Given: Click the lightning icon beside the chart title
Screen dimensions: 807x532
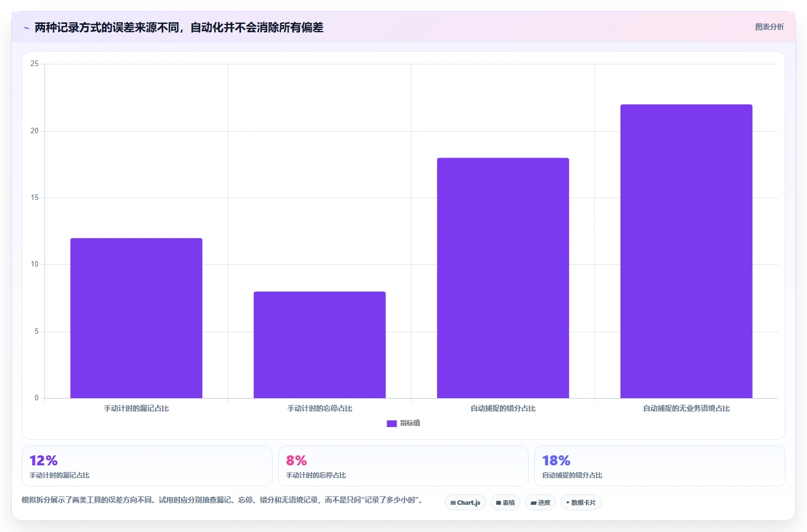Looking at the screenshot, I should (26, 28).
